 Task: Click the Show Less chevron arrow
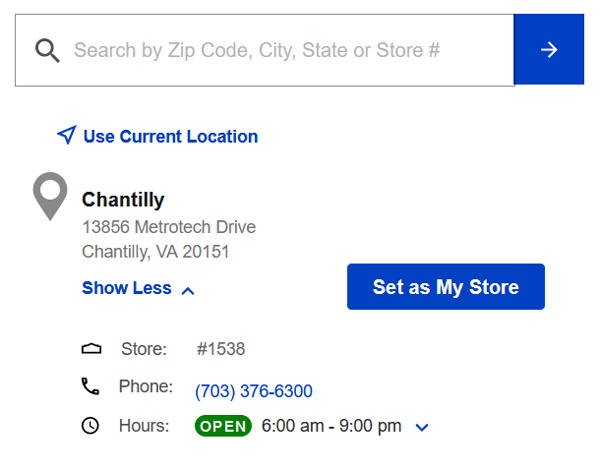tap(188, 291)
